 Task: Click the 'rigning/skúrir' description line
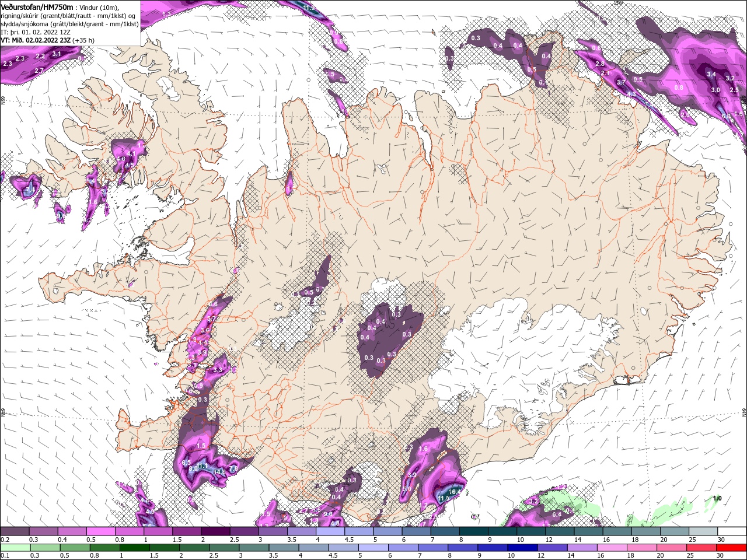tap(69, 16)
